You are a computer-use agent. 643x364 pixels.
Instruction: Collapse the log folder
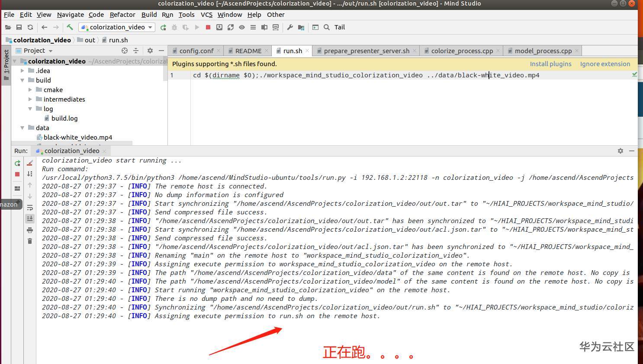click(30, 109)
